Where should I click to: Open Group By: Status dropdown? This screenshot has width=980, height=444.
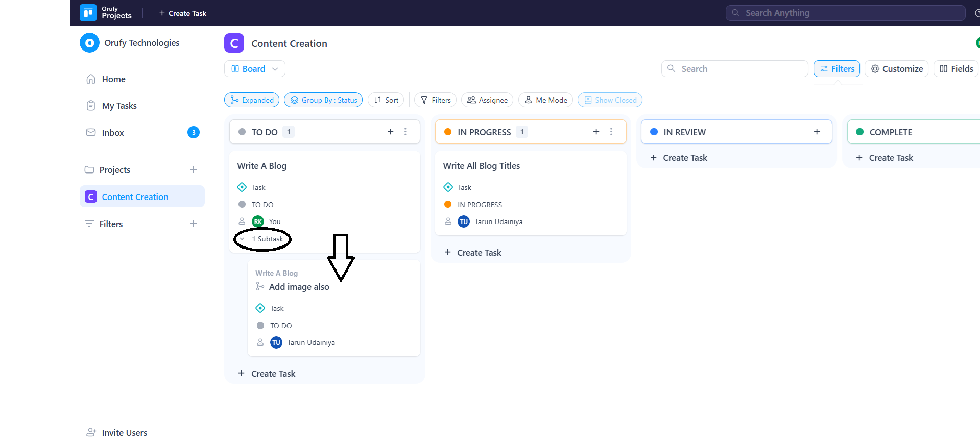point(323,100)
